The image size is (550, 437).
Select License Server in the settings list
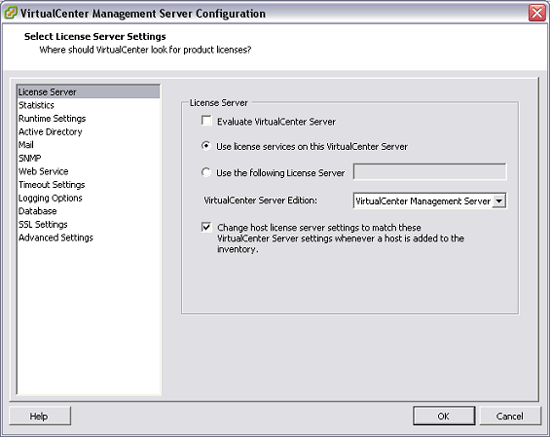point(88,92)
